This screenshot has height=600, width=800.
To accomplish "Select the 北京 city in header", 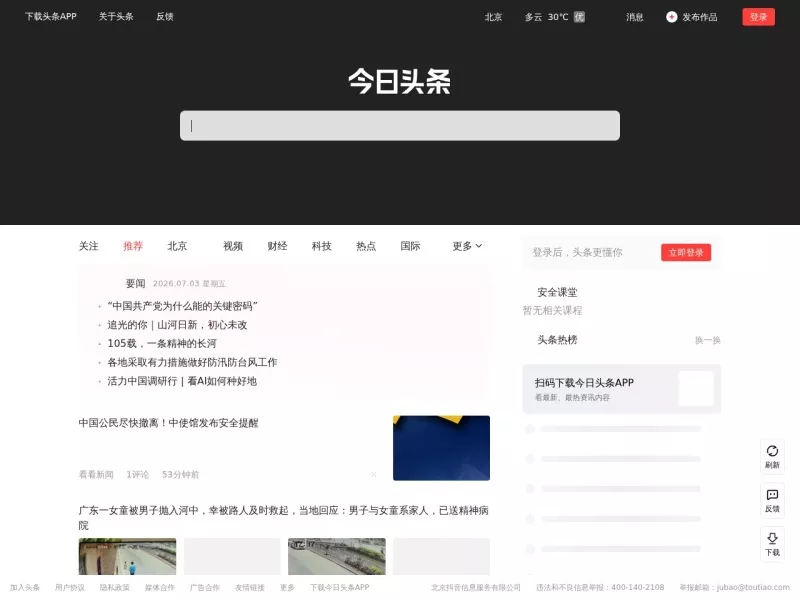I will tap(493, 17).
